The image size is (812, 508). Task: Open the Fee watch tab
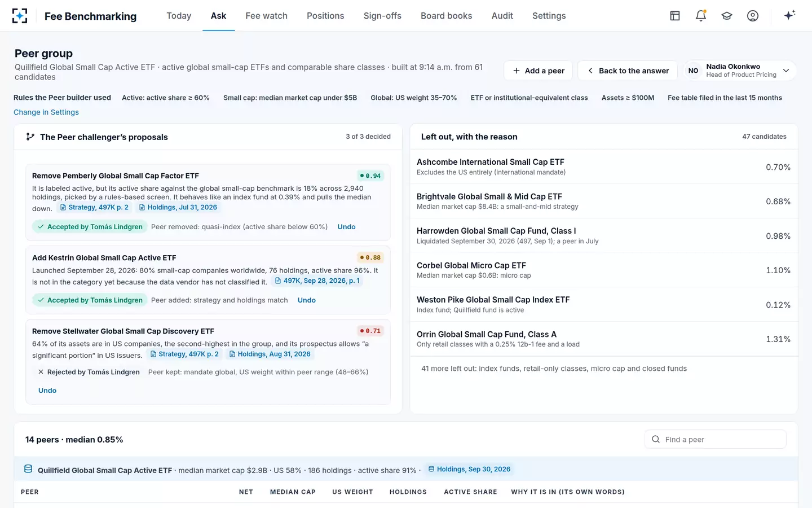pyautogui.click(x=266, y=16)
